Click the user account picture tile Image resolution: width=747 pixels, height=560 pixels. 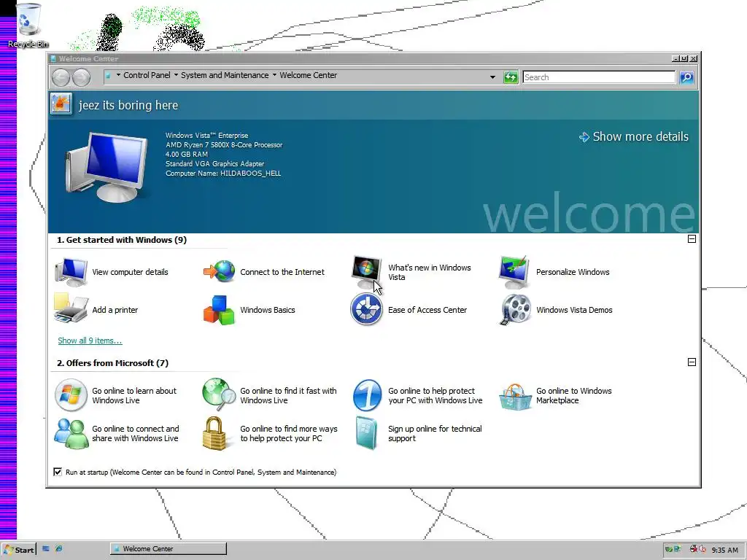click(61, 104)
